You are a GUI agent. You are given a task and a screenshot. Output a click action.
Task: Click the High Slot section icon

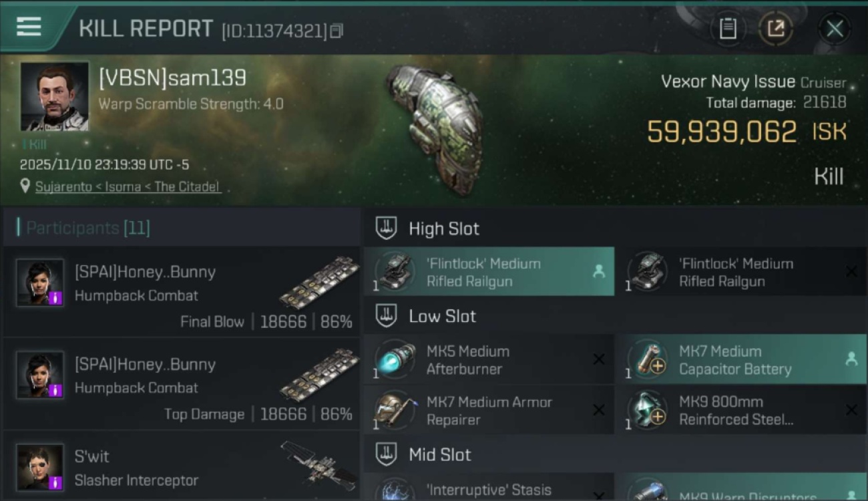386,228
